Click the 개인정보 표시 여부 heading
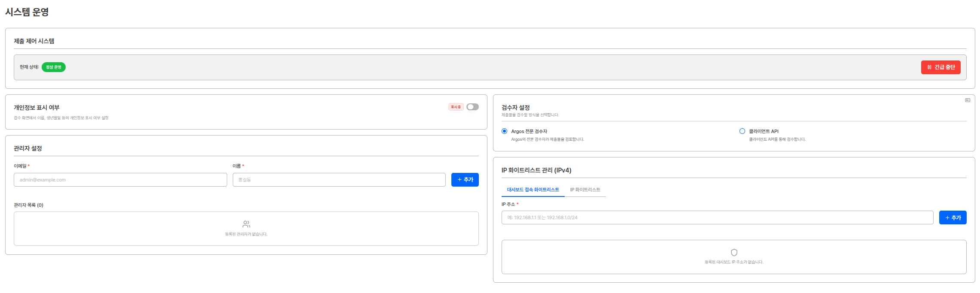 point(37,108)
